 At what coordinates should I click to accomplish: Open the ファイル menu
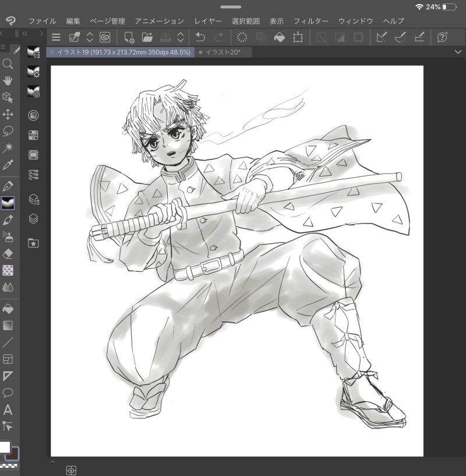(x=43, y=21)
